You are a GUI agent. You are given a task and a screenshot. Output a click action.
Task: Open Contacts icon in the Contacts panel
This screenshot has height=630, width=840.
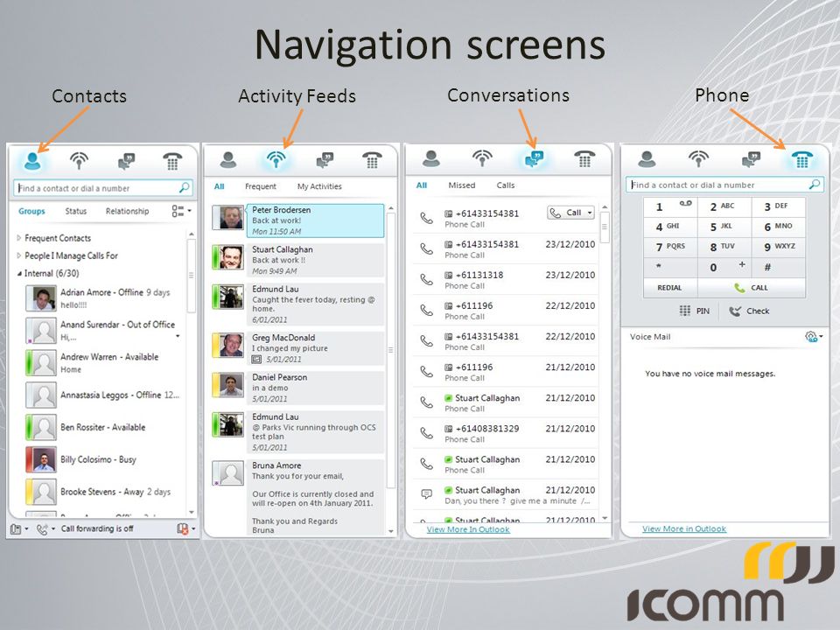pyautogui.click(x=32, y=160)
